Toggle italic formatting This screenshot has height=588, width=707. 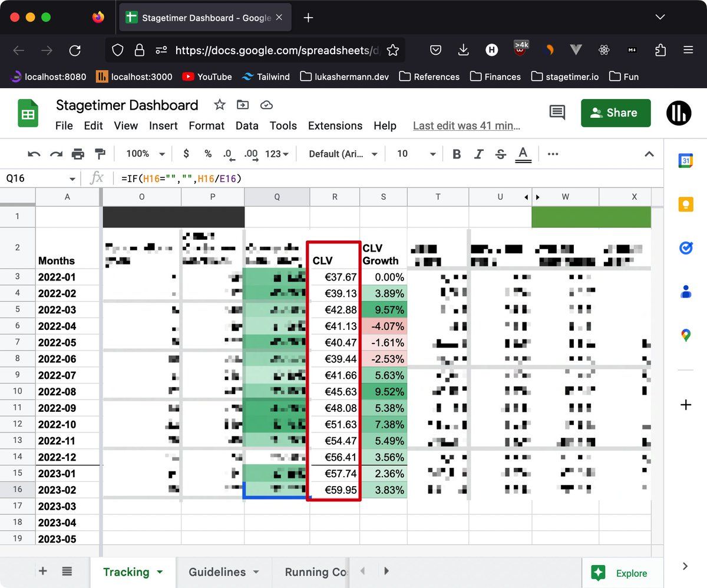[x=478, y=154]
